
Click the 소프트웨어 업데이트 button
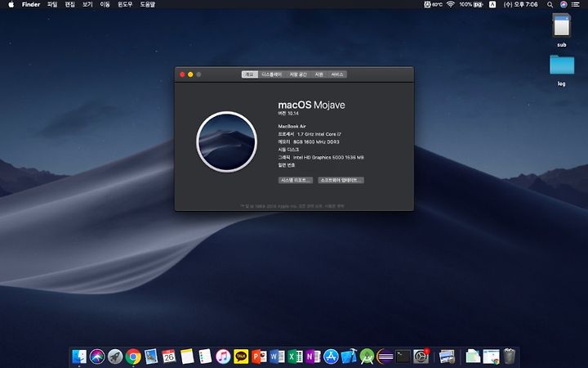341,180
